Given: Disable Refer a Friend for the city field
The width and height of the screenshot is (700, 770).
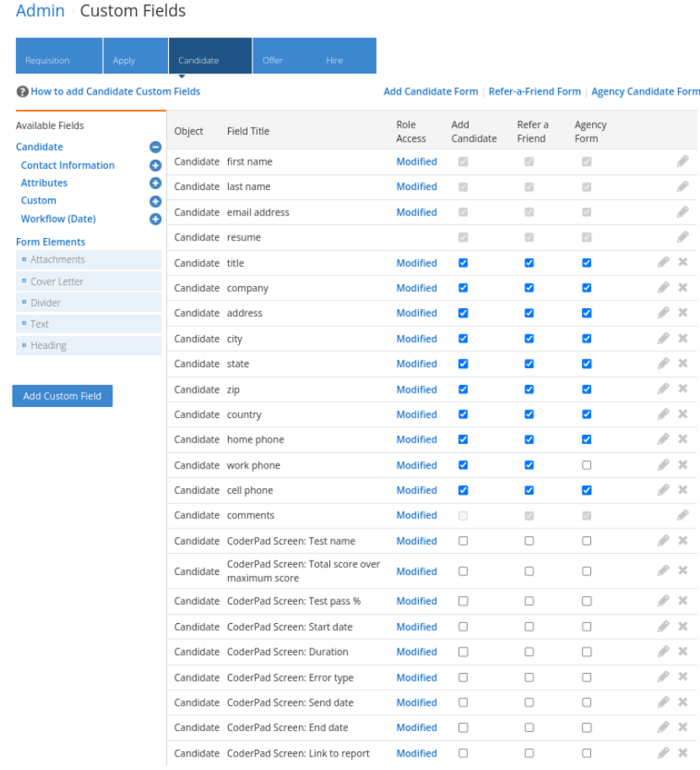Looking at the screenshot, I should tap(529, 338).
